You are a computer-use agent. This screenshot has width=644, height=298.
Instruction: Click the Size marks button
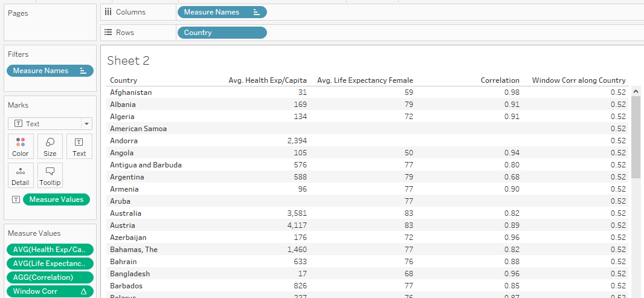pyautogui.click(x=50, y=146)
